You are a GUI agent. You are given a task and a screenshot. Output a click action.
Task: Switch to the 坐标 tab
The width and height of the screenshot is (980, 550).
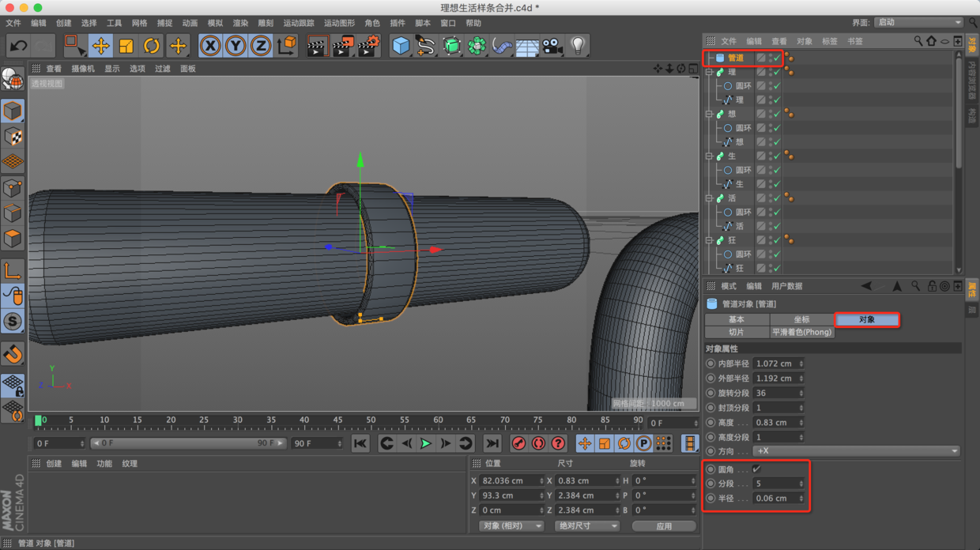(x=802, y=319)
